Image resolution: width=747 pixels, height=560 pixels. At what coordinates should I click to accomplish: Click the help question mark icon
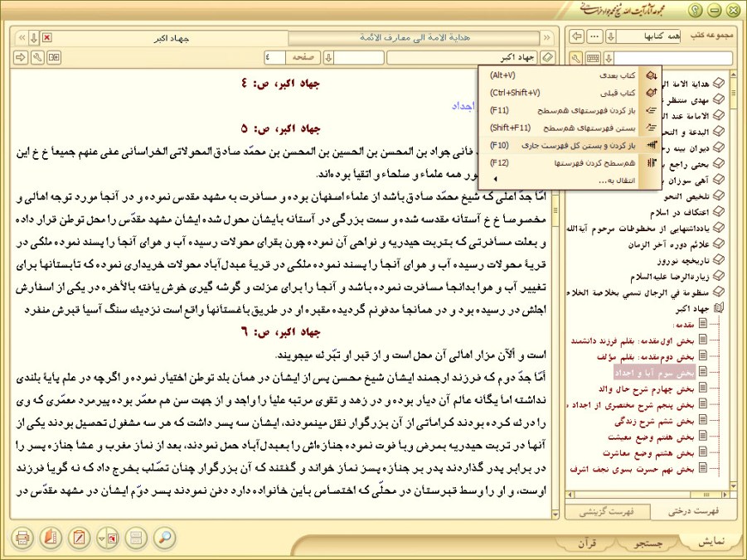696,10
